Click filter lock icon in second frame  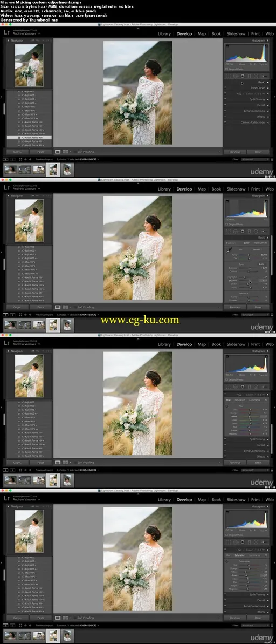click(x=271, y=315)
